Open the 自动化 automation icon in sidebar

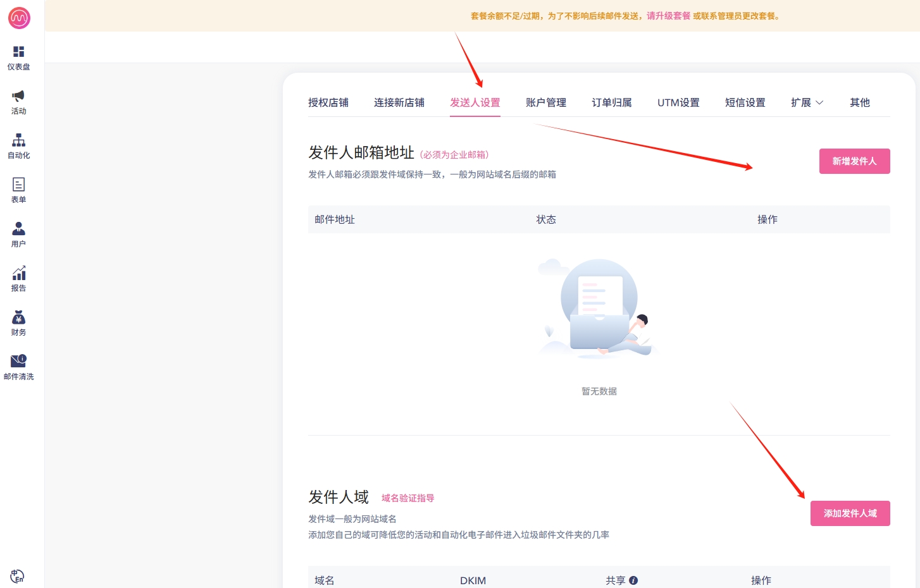(19, 140)
